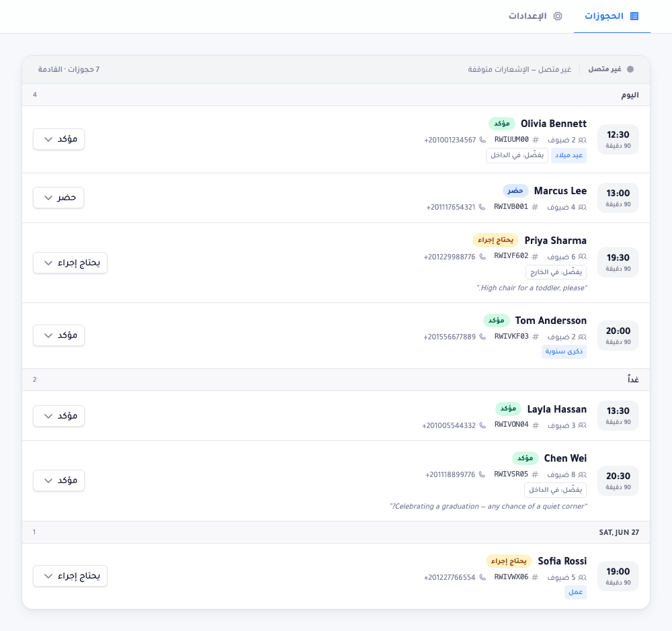Click guests icon in Marcus Lee row
The image size is (672, 631).
point(583,207)
